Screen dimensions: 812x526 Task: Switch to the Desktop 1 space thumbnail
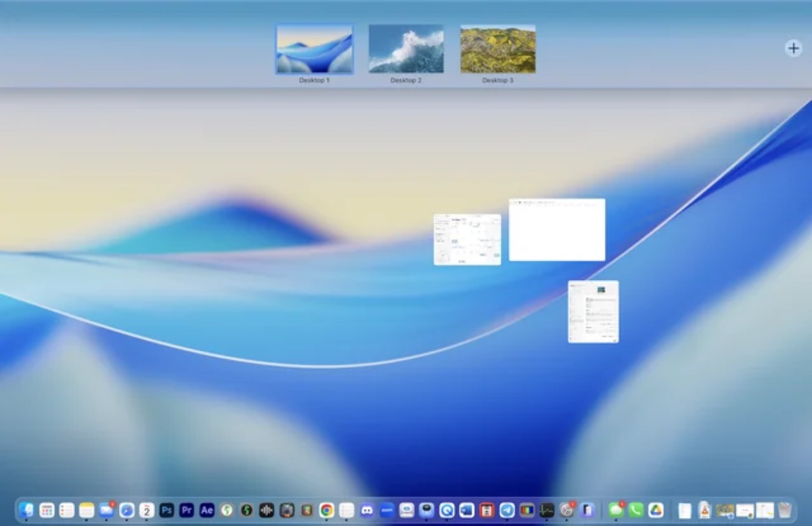click(x=314, y=49)
